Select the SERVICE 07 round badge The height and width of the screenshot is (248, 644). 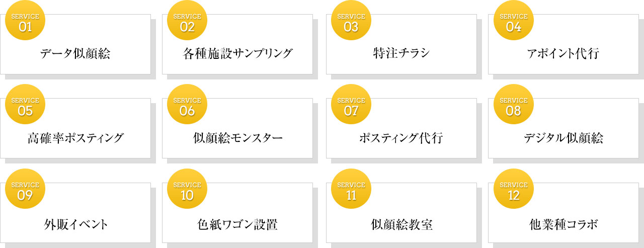point(351,104)
